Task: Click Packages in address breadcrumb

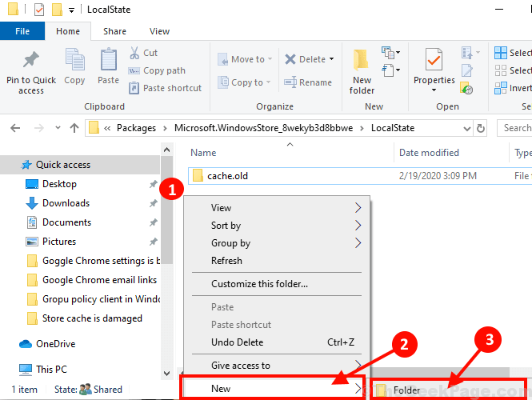Action: tap(136, 128)
